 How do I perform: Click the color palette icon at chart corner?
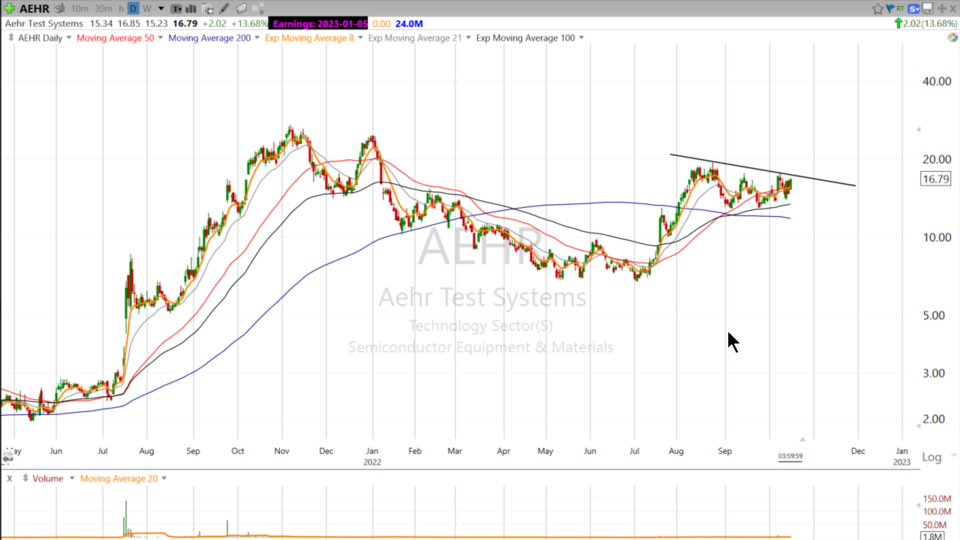click(953, 37)
